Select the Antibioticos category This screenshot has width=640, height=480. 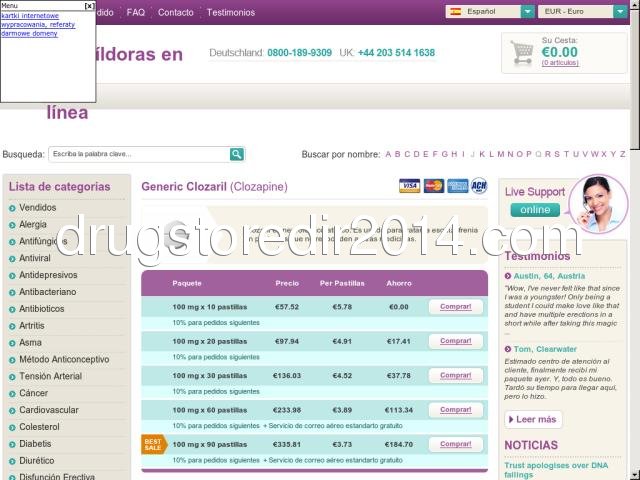(42, 309)
